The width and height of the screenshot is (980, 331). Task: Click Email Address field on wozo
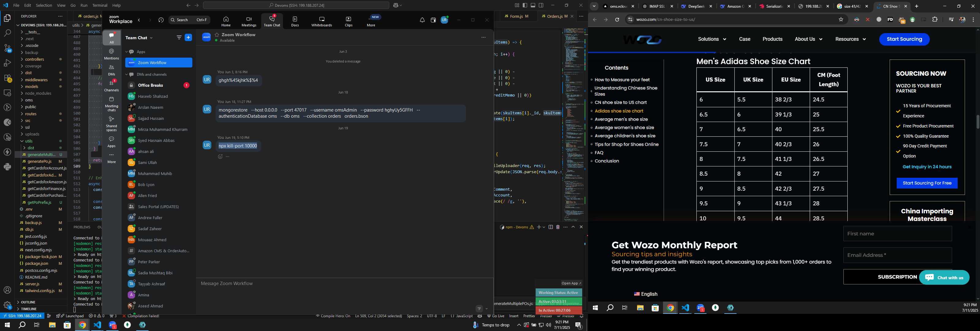(897, 255)
